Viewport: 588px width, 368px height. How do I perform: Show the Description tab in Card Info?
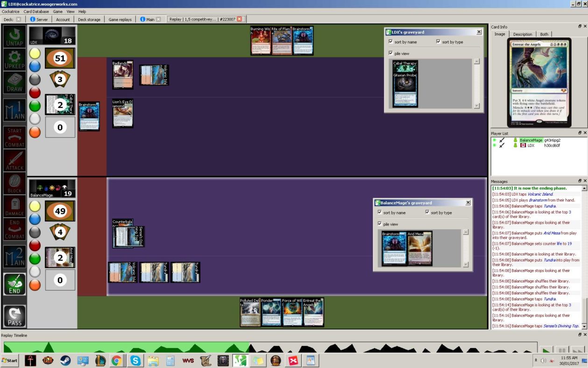point(522,34)
